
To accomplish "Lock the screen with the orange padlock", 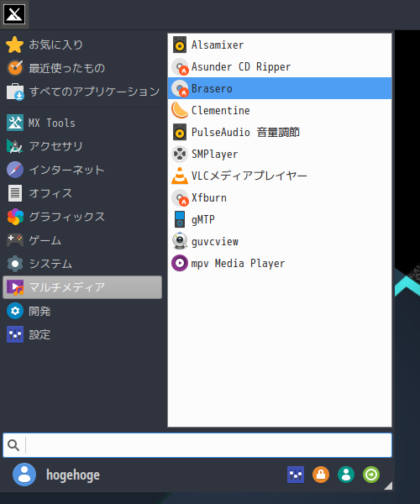I will pyautogui.click(x=321, y=475).
